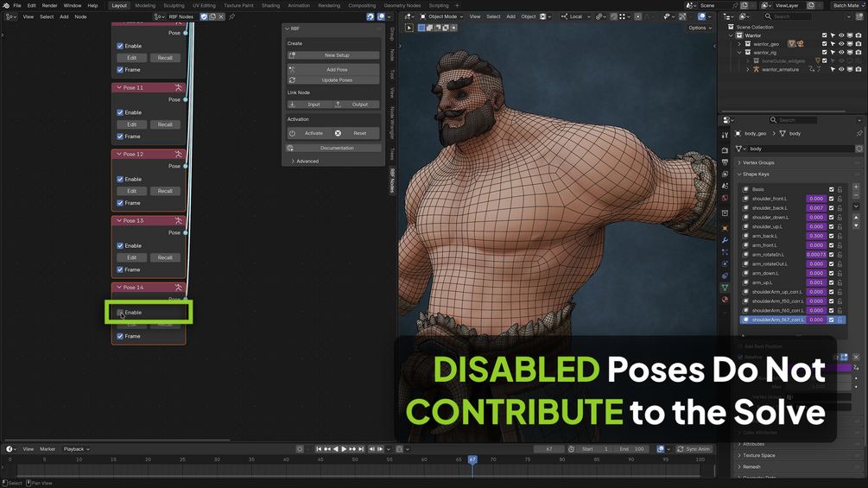Open the World properties tab icon
Viewport: 868px width, 488px height.
tap(725, 198)
